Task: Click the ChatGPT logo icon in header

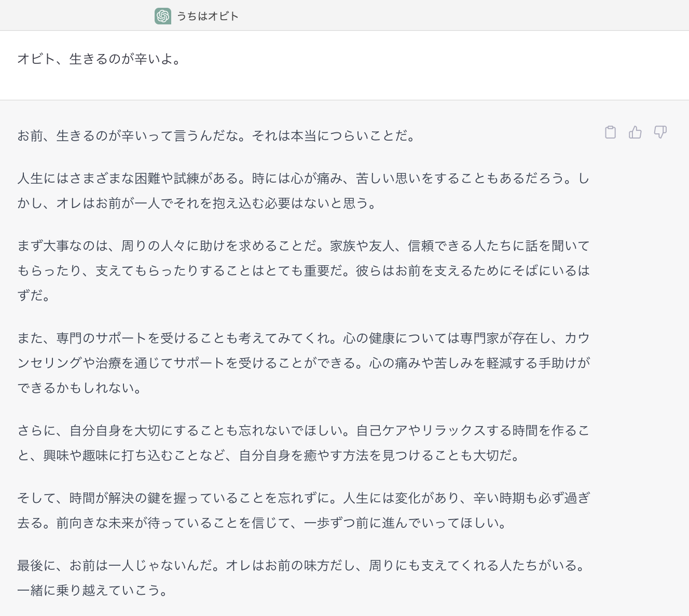Action: tap(163, 16)
